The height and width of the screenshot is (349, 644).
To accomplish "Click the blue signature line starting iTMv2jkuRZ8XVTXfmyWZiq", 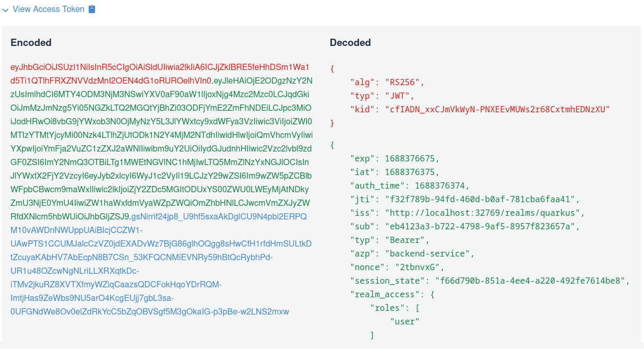I will click(116, 284).
